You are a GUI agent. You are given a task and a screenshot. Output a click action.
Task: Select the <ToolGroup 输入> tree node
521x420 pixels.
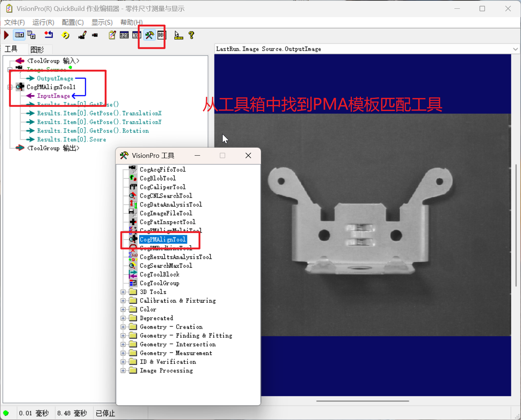pos(53,61)
